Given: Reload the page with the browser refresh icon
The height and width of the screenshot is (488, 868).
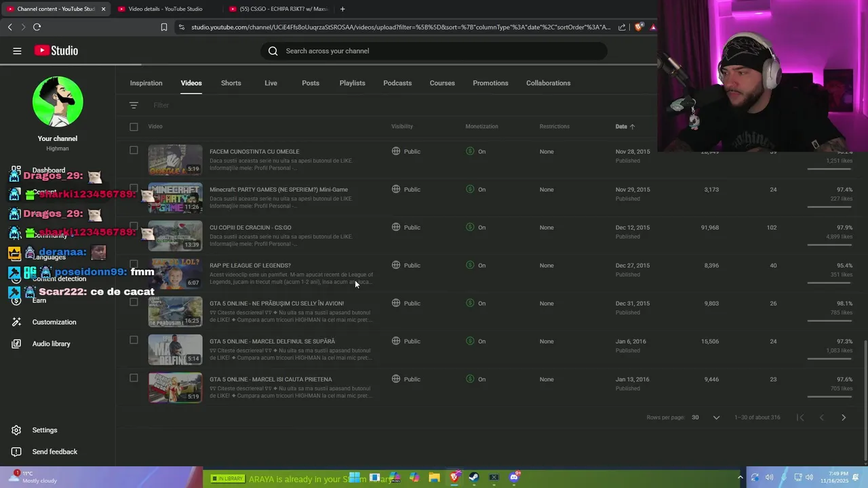Looking at the screenshot, I should click(37, 27).
